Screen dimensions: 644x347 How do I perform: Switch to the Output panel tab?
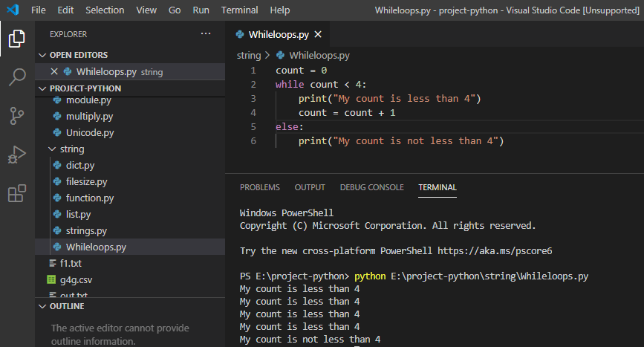(310, 187)
